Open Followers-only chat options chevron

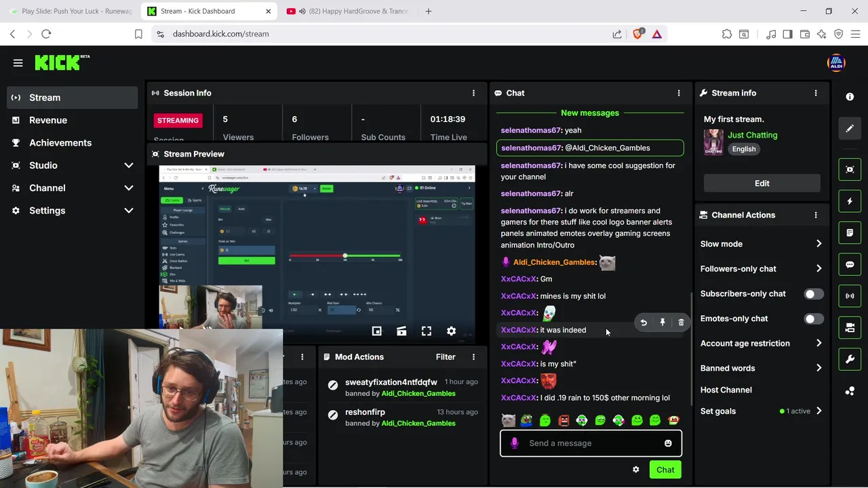pos(818,269)
